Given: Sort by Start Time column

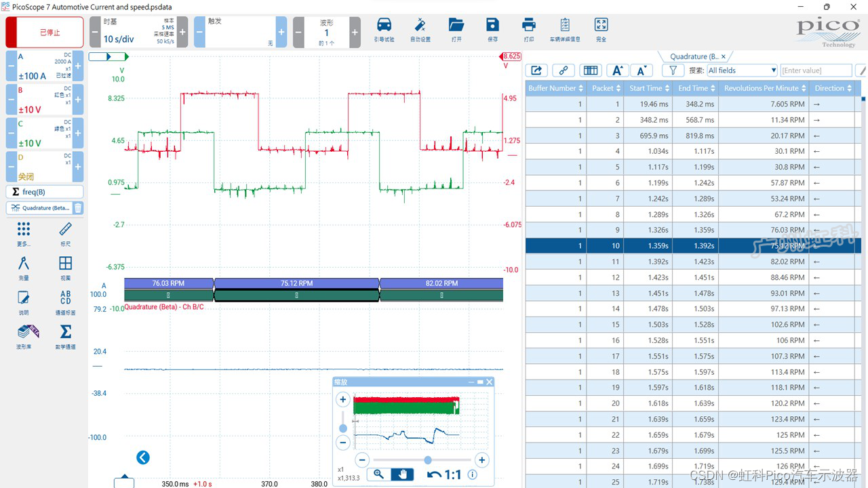Looking at the screenshot, I should pyautogui.click(x=650, y=88).
